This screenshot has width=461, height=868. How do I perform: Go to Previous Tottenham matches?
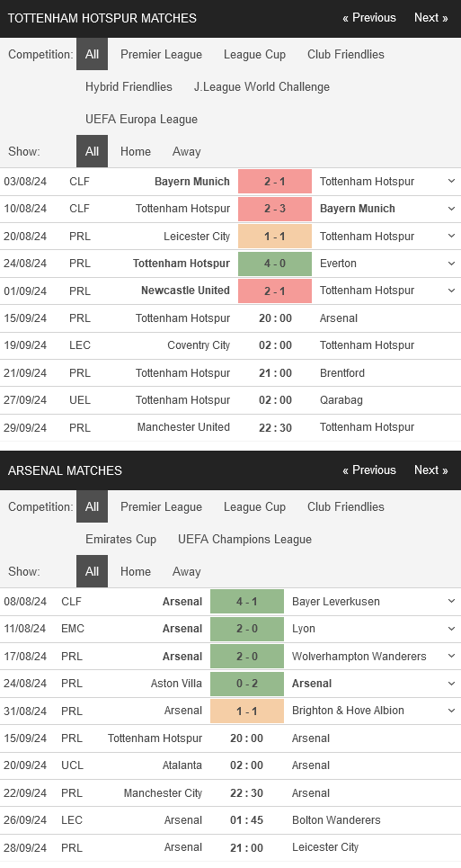[369, 18]
